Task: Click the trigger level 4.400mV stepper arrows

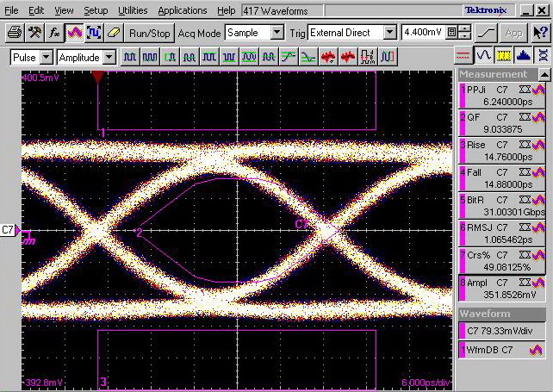Action: pos(464,33)
